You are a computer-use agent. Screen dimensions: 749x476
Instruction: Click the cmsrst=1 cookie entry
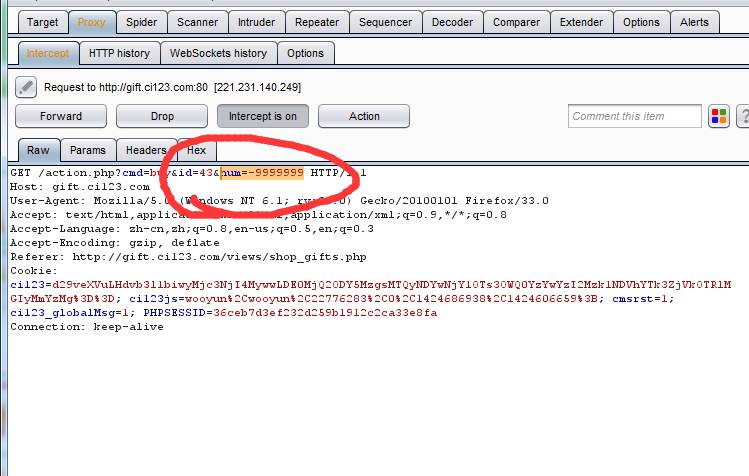643,299
